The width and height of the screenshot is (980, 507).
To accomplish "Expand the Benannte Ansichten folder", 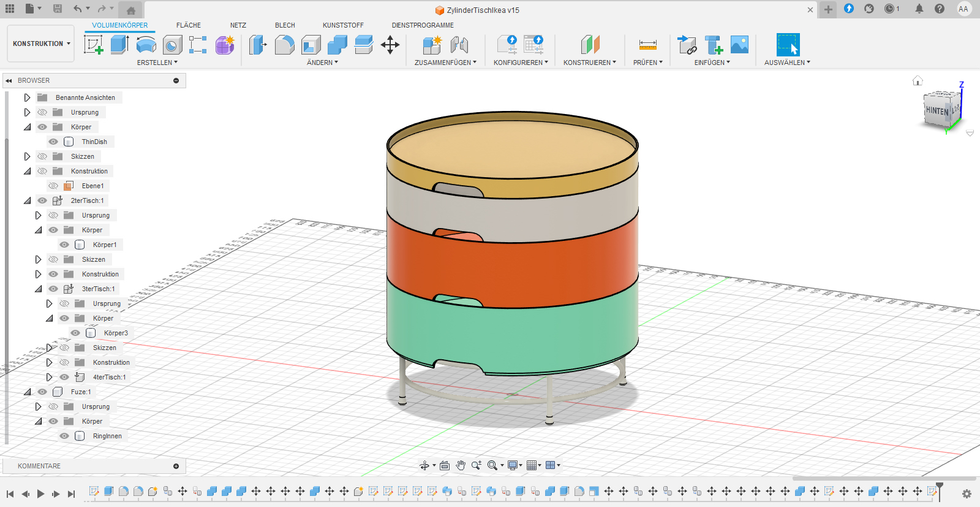I will pyautogui.click(x=27, y=97).
